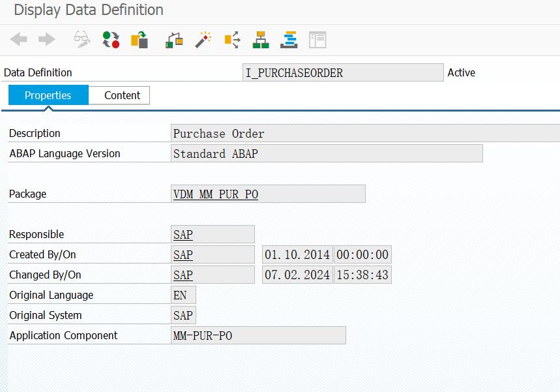Open the detail view icon at toolbar end
The image size is (560, 392).
(x=317, y=39)
